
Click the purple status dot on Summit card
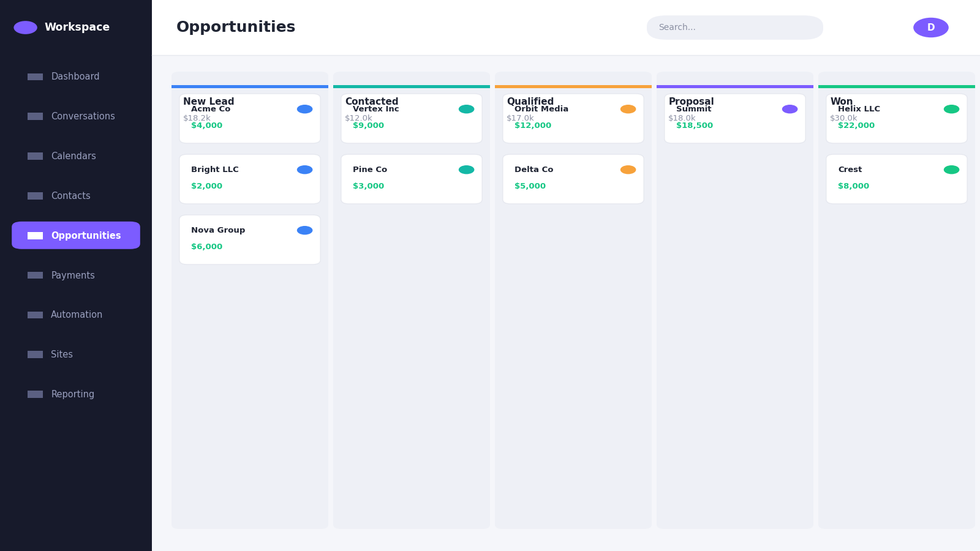coord(790,109)
